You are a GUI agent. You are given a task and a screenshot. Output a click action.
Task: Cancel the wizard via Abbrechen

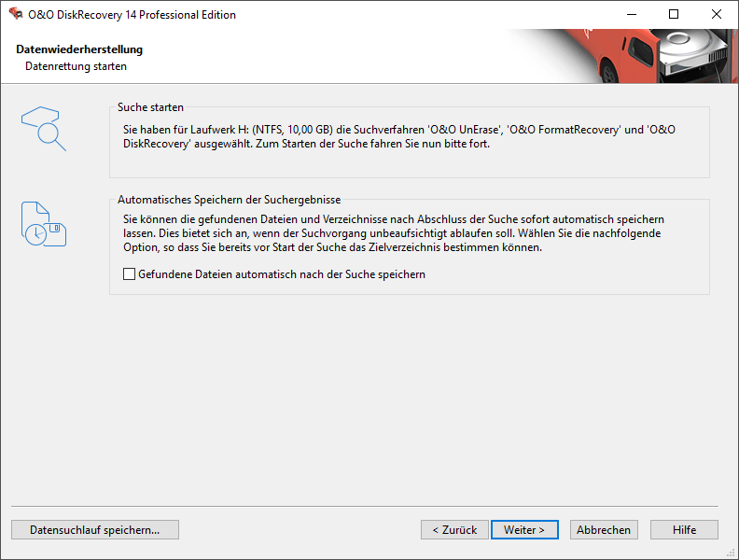pos(604,530)
